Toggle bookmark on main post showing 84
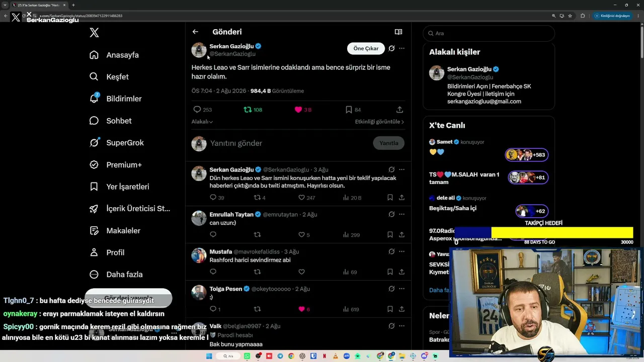 (x=349, y=110)
